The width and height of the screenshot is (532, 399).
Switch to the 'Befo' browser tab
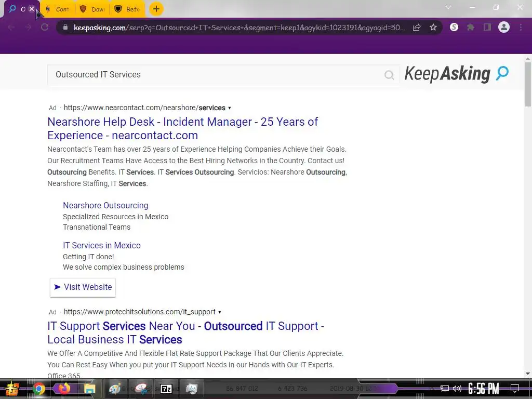(x=128, y=9)
